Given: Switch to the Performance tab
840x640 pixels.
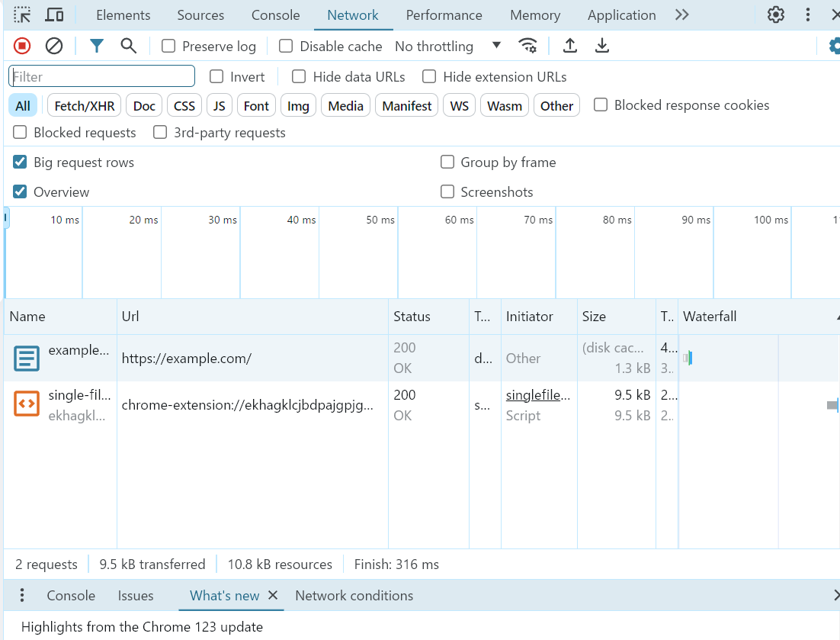Looking at the screenshot, I should coord(444,15).
